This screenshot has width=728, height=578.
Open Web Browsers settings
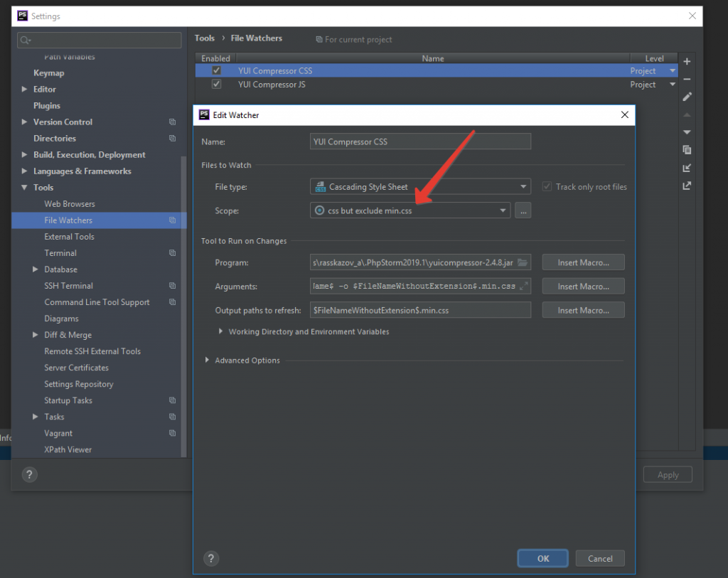coord(70,204)
